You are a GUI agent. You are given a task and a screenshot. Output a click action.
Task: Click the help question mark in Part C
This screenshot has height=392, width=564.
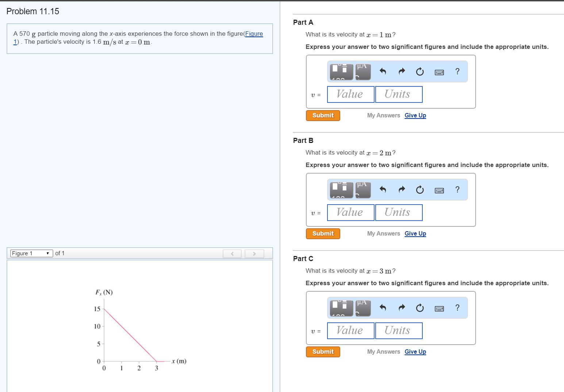pos(457,308)
